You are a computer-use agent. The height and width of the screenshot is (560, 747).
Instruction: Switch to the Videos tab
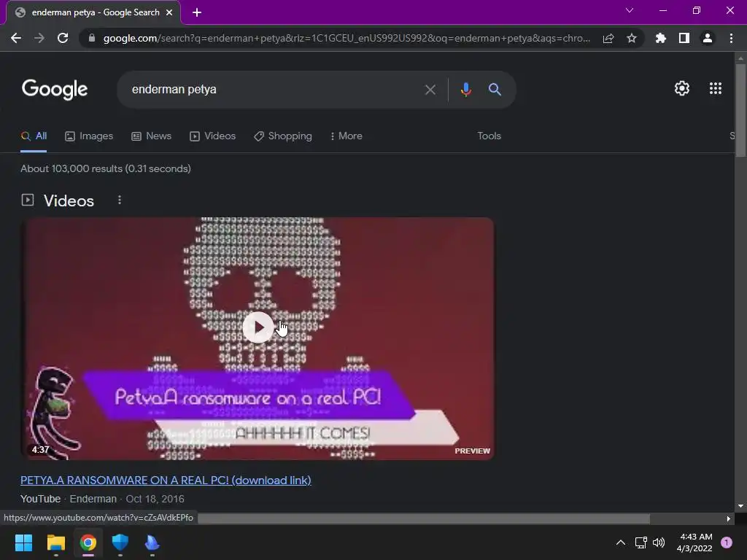212,136
